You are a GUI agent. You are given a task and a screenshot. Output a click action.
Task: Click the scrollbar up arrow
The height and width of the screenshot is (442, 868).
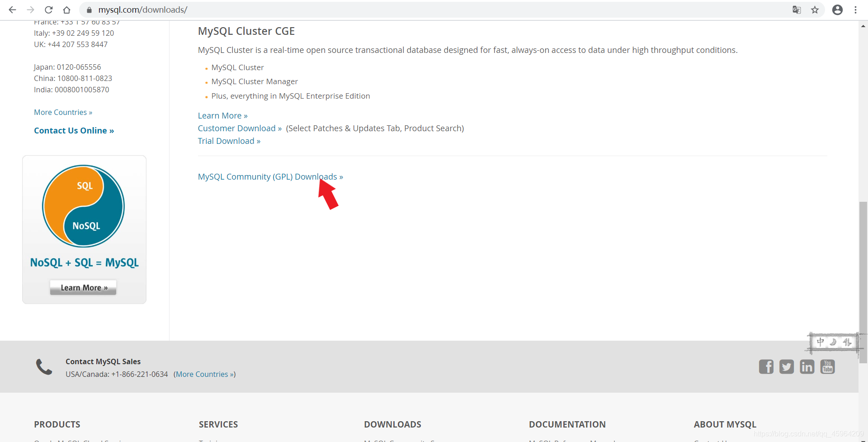(x=863, y=26)
